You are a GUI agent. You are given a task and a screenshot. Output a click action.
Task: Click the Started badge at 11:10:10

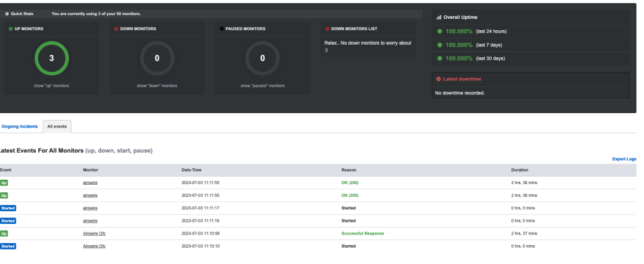(x=8, y=246)
